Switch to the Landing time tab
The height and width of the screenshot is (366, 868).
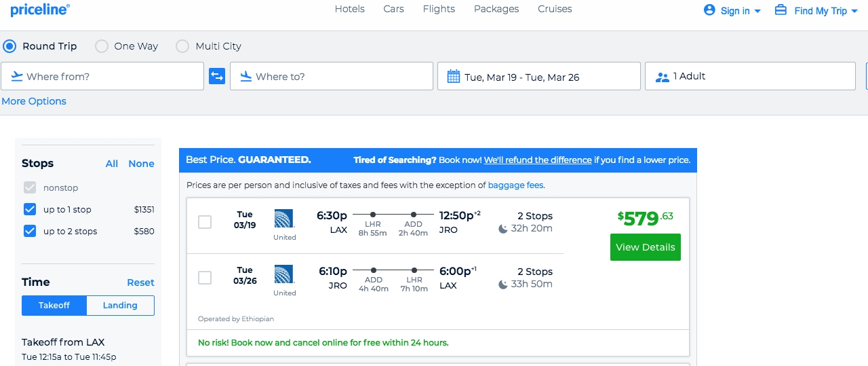click(120, 306)
